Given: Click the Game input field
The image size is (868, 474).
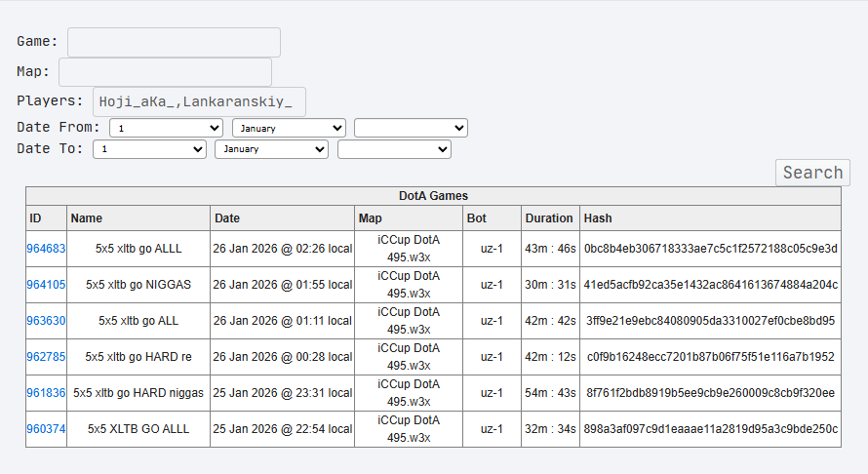Looking at the screenshot, I should click(174, 43).
